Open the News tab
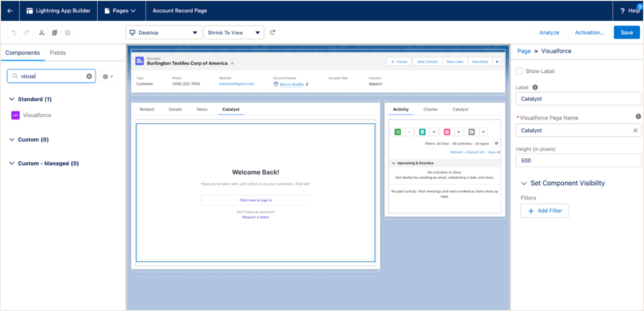 tap(202, 109)
